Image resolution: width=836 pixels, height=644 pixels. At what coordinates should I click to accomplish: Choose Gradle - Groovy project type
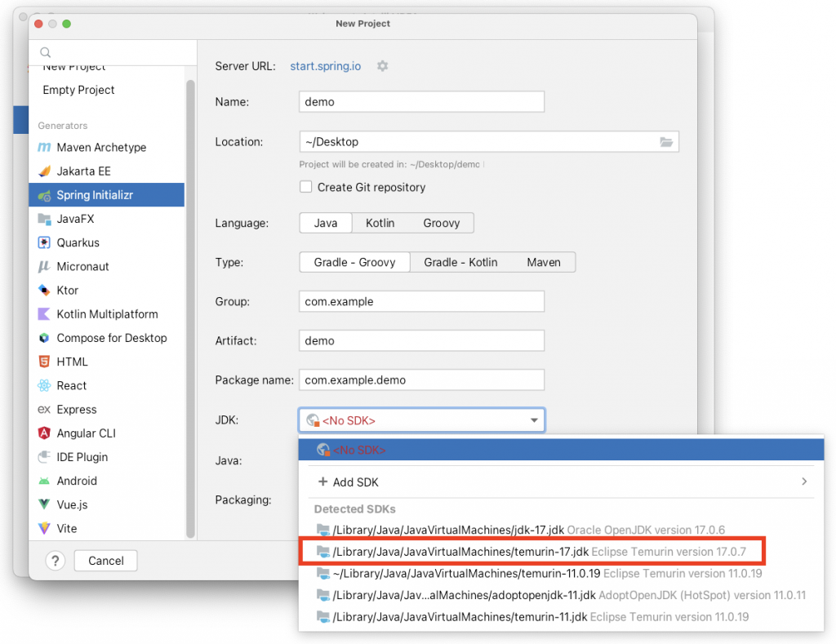pos(354,262)
